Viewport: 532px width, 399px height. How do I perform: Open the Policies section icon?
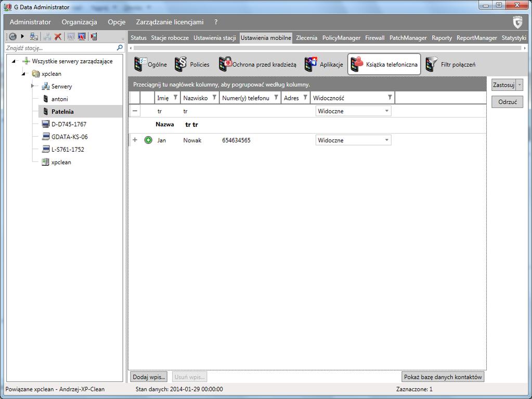coord(192,64)
